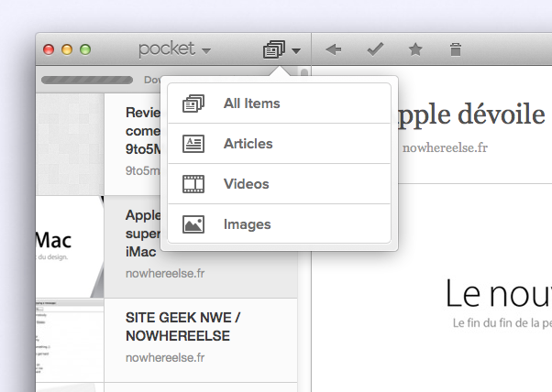Click the download progress bar
The width and height of the screenshot is (552, 392).
(x=87, y=80)
